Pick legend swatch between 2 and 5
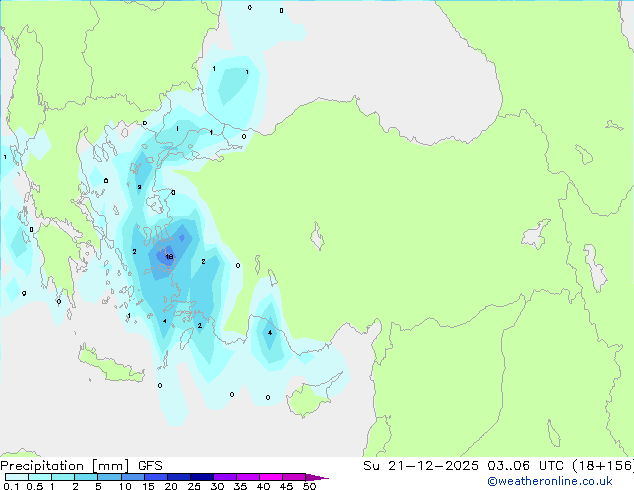Screen dimensions: 634x490 [86, 477]
